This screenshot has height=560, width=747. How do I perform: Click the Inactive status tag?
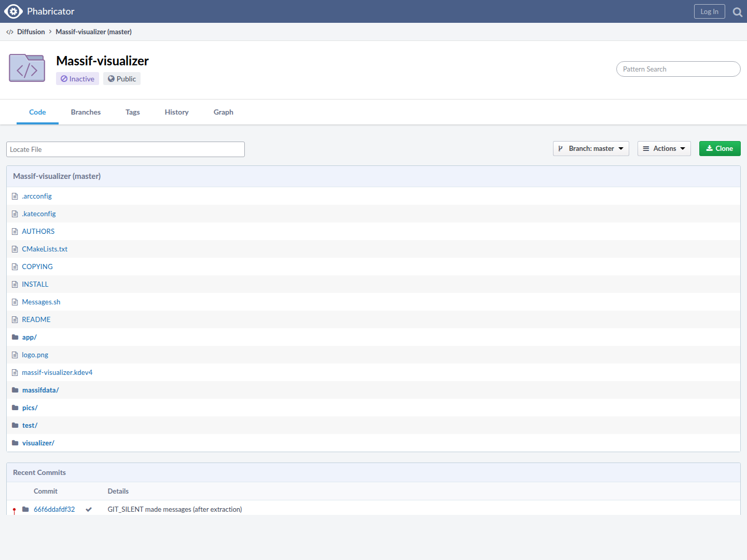click(x=77, y=79)
